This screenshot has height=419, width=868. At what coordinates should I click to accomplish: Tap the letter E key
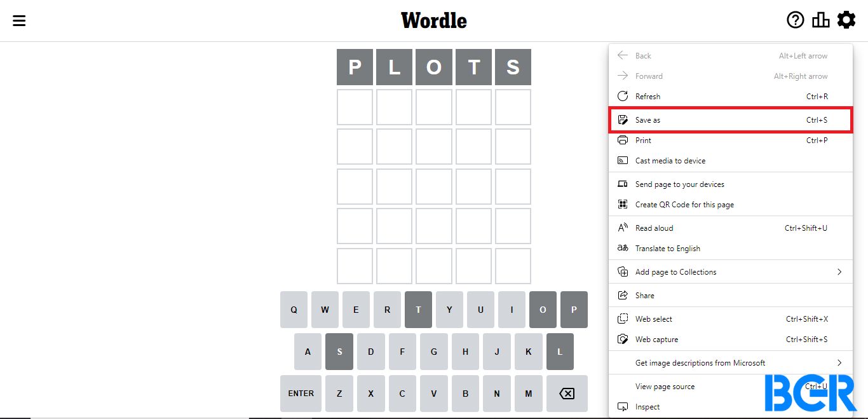pyautogui.click(x=356, y=310)
